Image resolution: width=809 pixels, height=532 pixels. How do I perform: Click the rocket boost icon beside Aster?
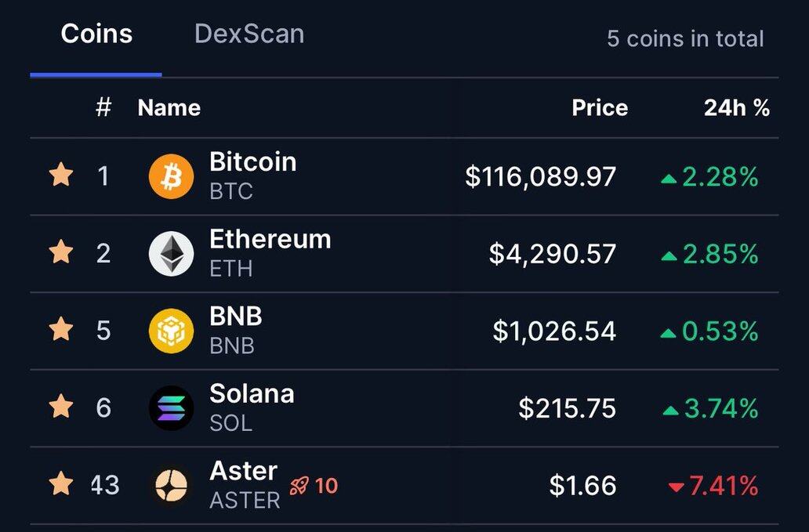point(299,486)
